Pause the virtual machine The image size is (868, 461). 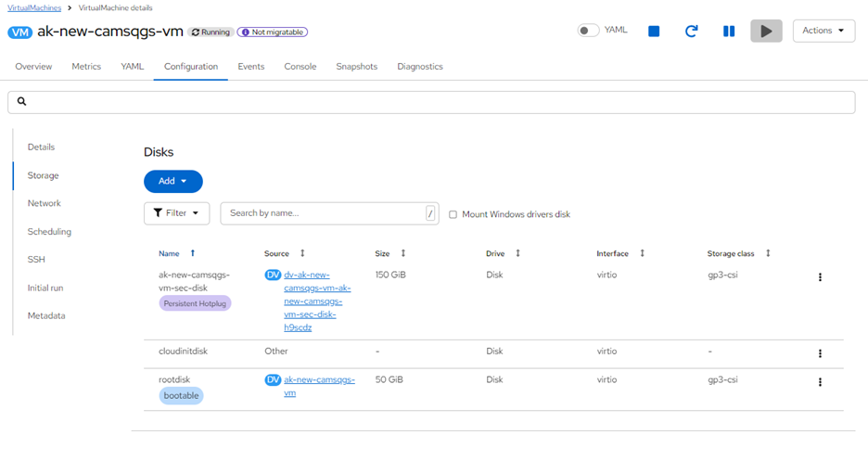(729, 32)
